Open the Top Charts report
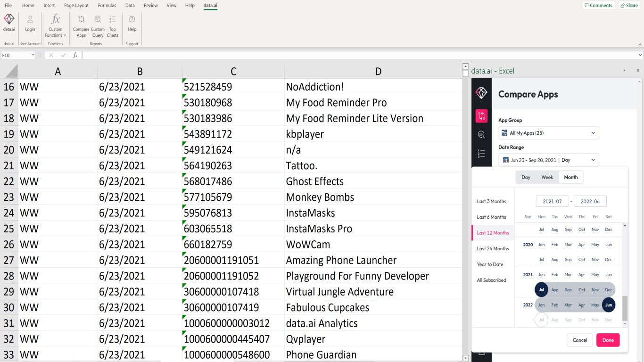This screenshot has height=362, width=644. [113, 25]
